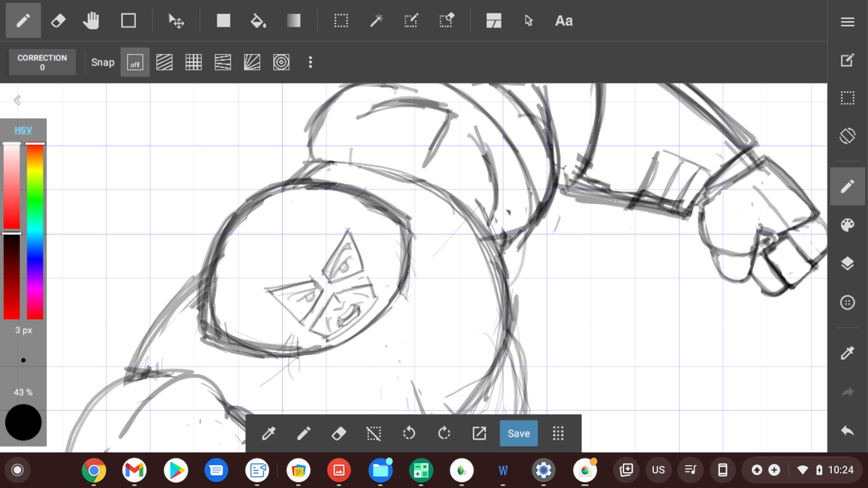
Task: Select the Select Pen tool
Action: [x=411, y=20]
